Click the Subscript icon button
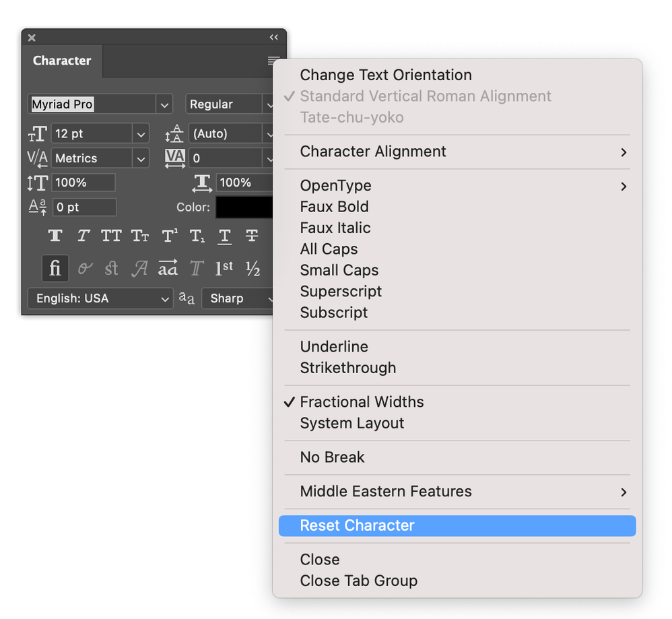 197,236
